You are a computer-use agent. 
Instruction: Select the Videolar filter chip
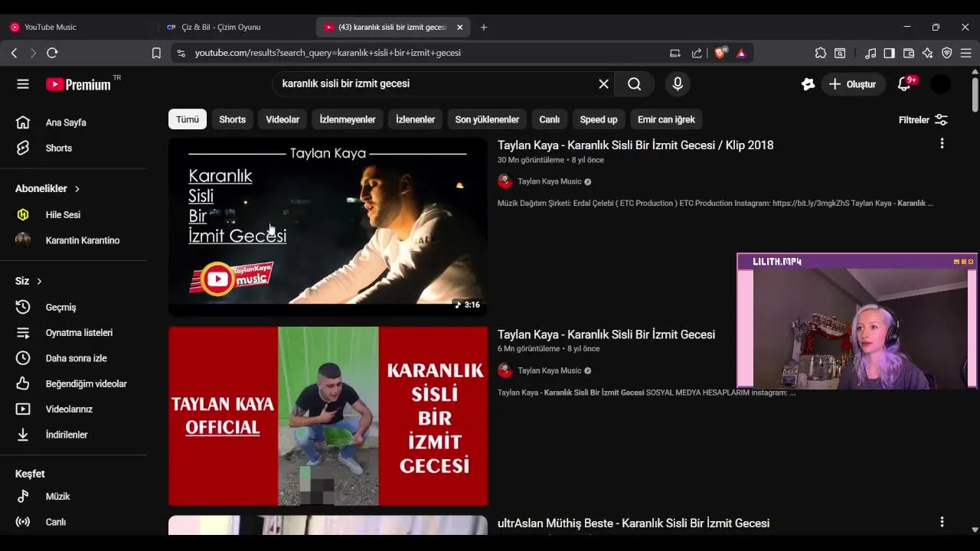[283, 119]
